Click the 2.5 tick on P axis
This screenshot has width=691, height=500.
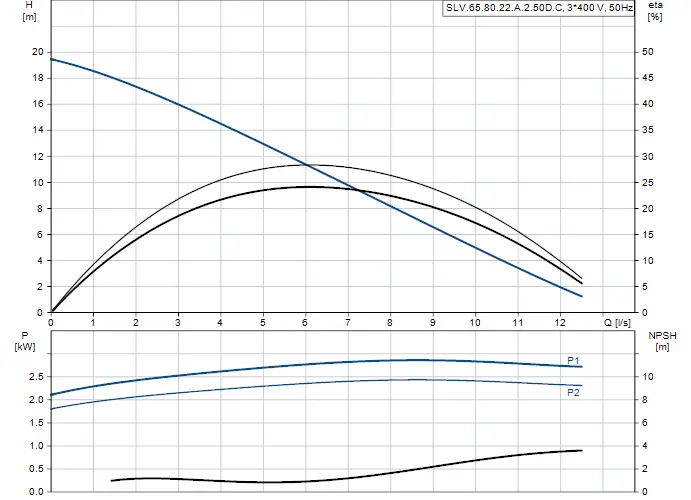tap(36, 377)
